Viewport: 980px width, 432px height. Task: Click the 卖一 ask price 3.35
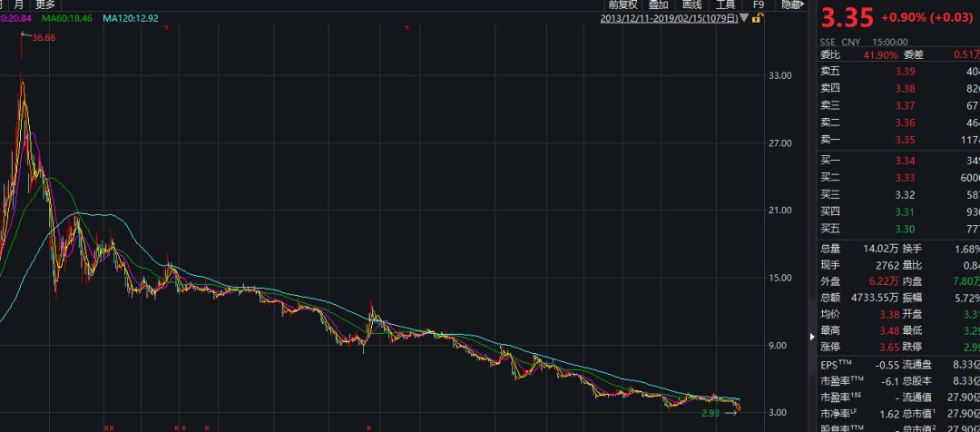[x=905, y=140]
